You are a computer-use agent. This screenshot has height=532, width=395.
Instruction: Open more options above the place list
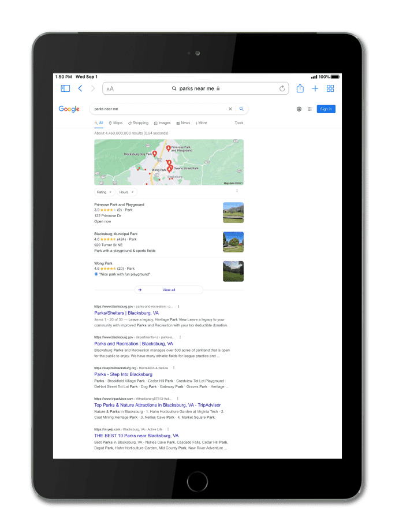tap(237, 191)
